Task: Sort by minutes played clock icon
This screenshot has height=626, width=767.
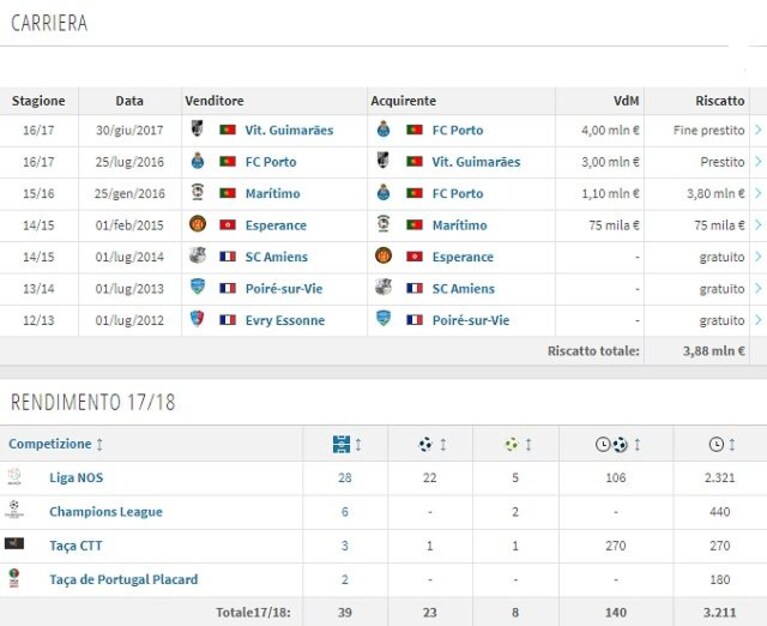Action: click(716, 445)
